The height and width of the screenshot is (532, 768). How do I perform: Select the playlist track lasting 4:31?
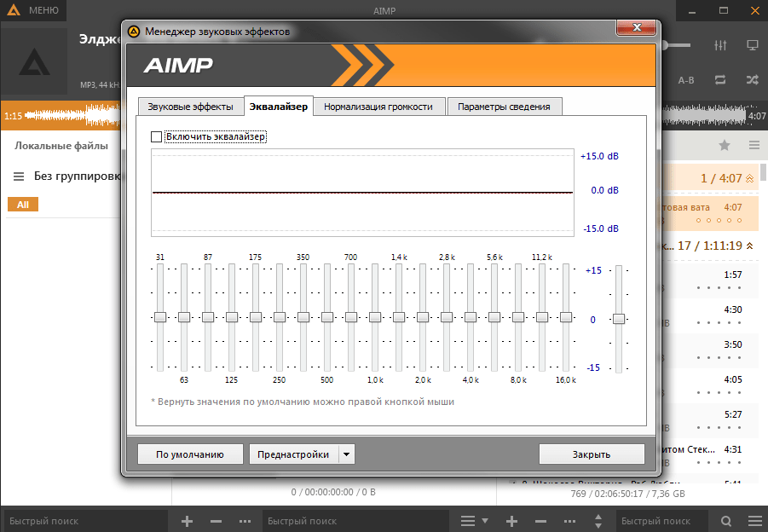coord(710,455)
